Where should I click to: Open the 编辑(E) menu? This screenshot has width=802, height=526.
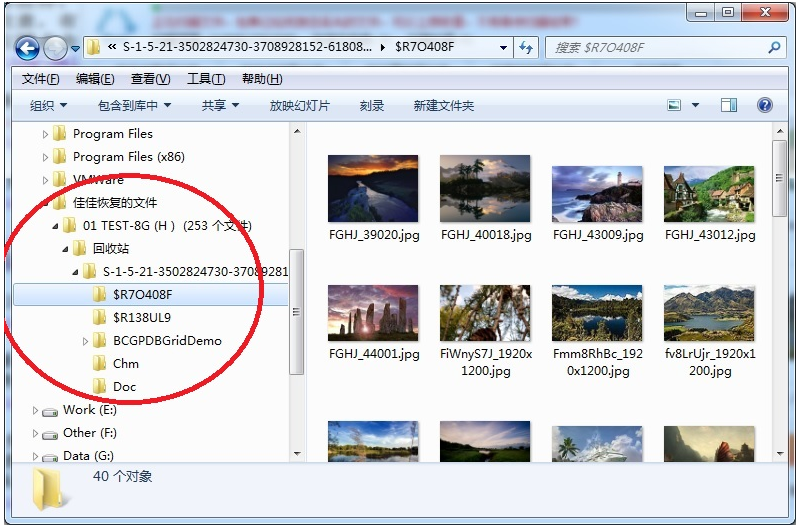coord(95,79)
